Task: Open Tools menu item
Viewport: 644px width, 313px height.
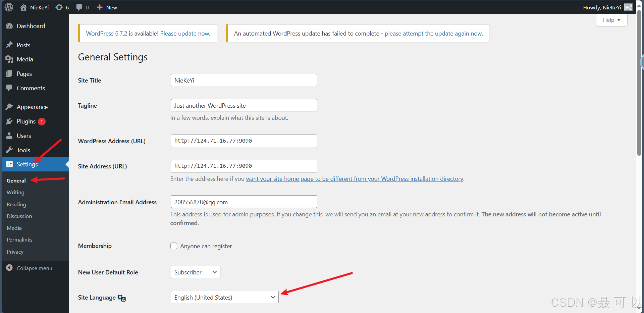Action: [23, 150]
